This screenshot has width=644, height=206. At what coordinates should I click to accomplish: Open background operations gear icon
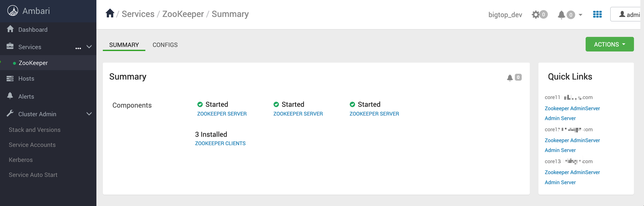point(536,14)
